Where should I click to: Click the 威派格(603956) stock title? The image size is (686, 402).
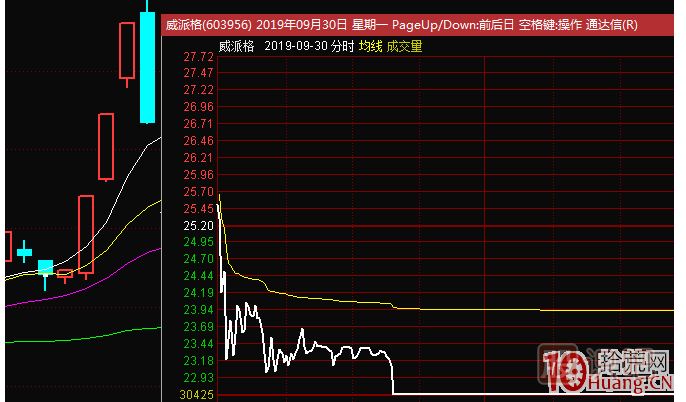(209, 25)
